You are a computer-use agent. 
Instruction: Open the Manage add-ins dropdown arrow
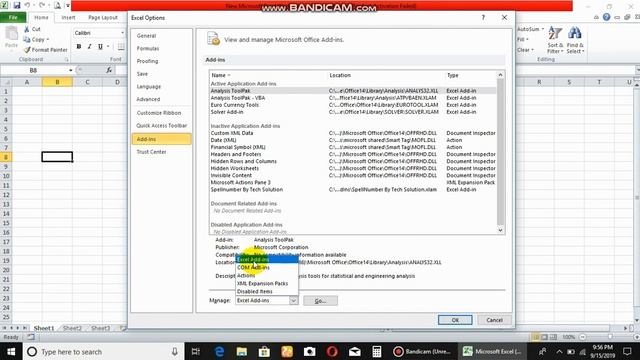293,300
